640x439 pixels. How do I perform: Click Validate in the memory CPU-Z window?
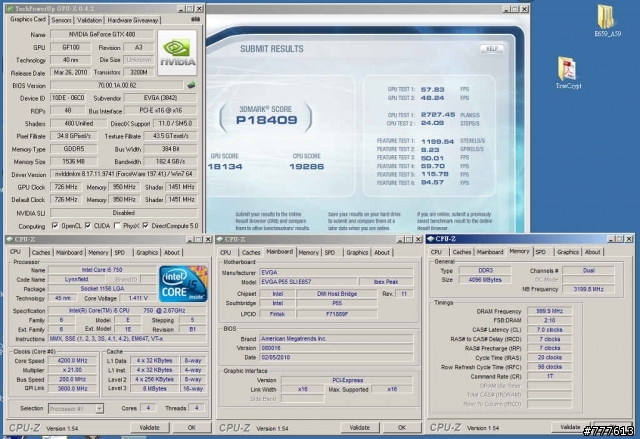pyautogui.click(x=570, y=427)
